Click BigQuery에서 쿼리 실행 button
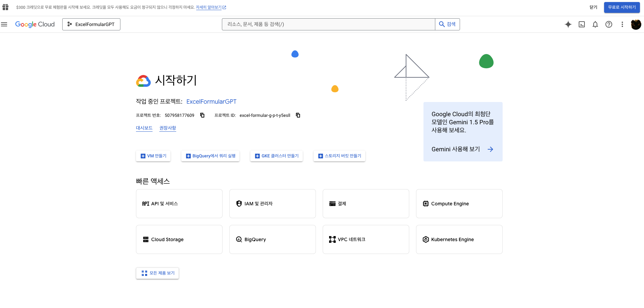The image size is (644, 308). point(210,156)
